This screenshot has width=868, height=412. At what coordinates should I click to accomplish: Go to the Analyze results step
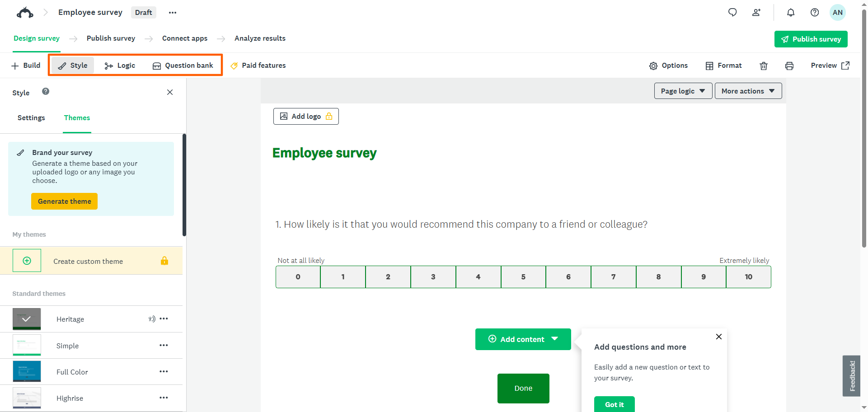(260, 38)
